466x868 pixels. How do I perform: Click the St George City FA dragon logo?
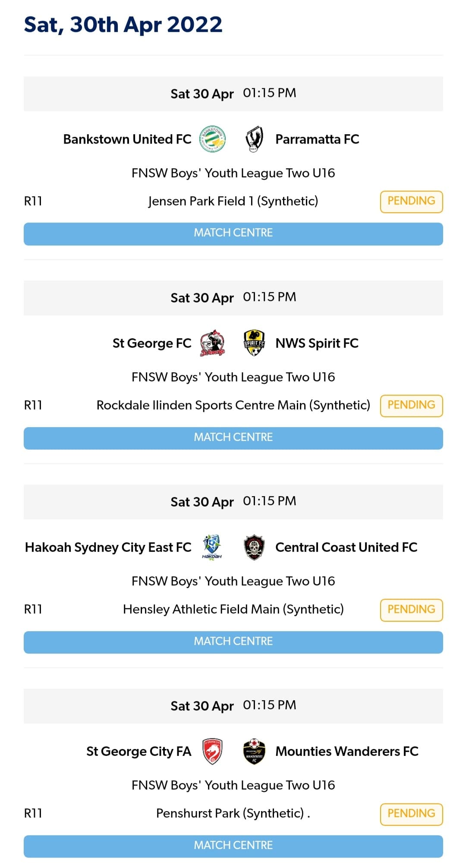point(212,751)
